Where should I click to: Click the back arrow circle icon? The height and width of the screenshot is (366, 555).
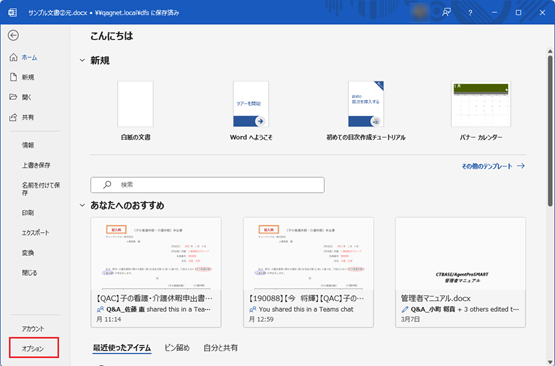[x=13, y=35]
